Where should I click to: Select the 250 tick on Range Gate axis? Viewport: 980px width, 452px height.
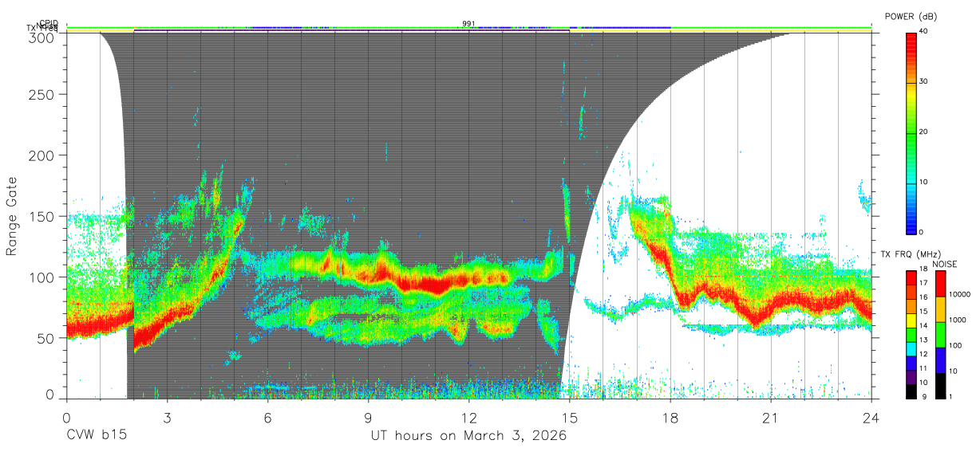[x=42, y=94]
